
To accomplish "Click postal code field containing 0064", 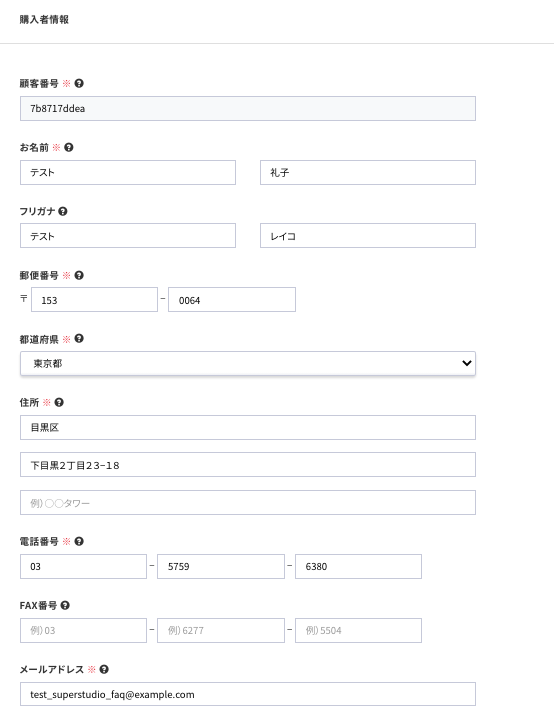I will click(232, 300).
